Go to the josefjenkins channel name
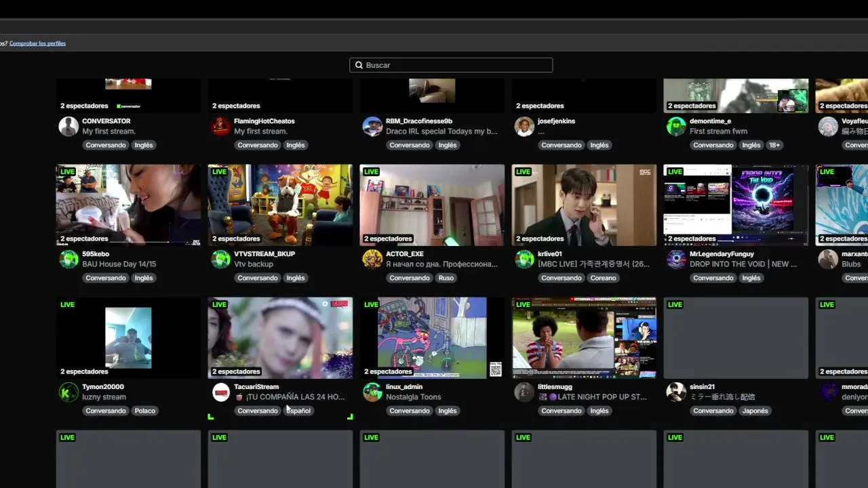868x488 pixels. point(557,121)
